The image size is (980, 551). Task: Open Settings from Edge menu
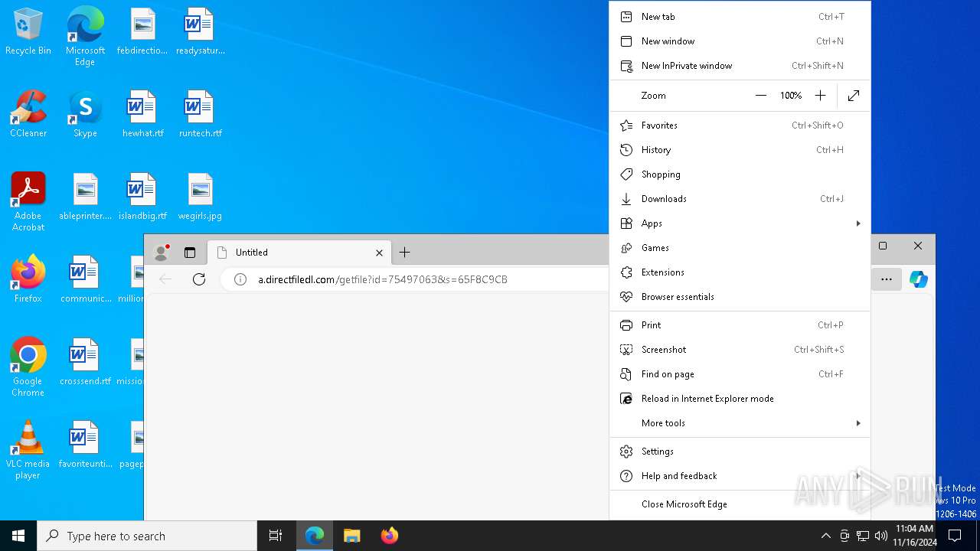[740, 451]
